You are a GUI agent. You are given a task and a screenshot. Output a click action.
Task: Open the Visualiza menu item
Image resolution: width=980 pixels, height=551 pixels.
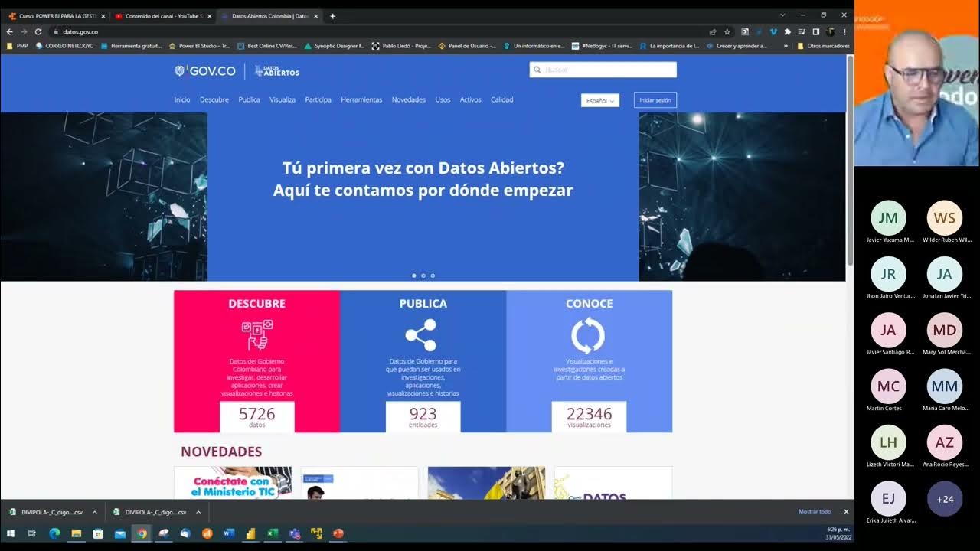283,100
